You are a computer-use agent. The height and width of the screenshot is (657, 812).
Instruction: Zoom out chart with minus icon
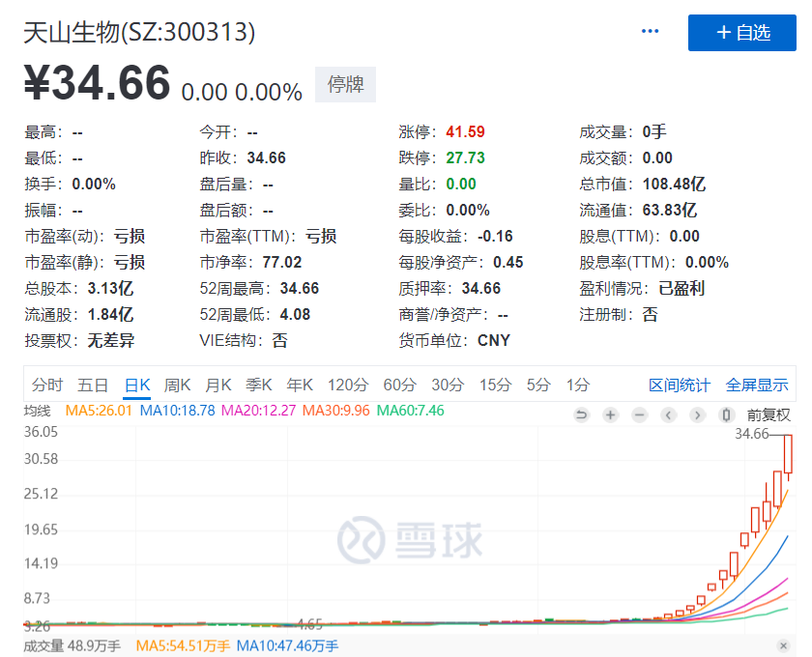pyautogui.click(x=640, y=415)
